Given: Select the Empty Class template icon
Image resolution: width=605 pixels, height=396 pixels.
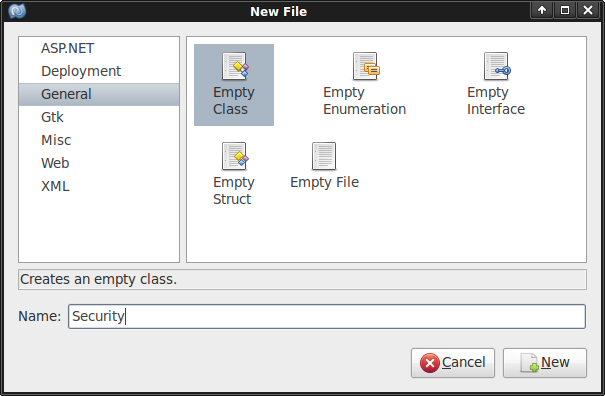Looking at the screenshot, I should click(x=235, y=66).
